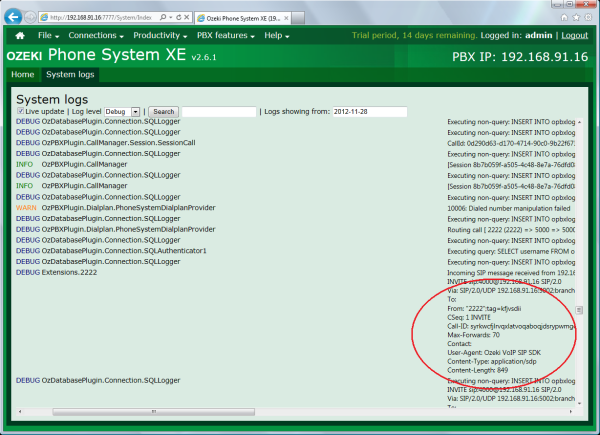
Task: Click the Logs showing from date field
Action: click(x=370, y=112)
